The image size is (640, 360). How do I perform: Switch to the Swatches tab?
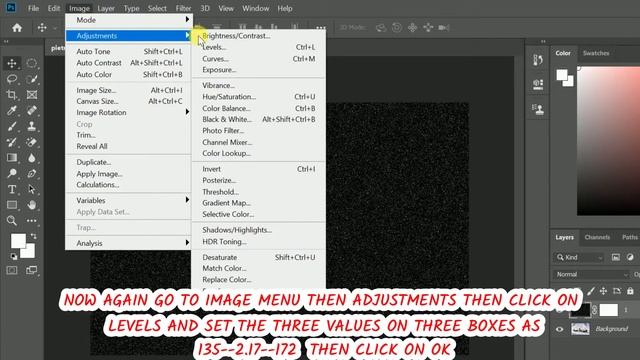596,53
